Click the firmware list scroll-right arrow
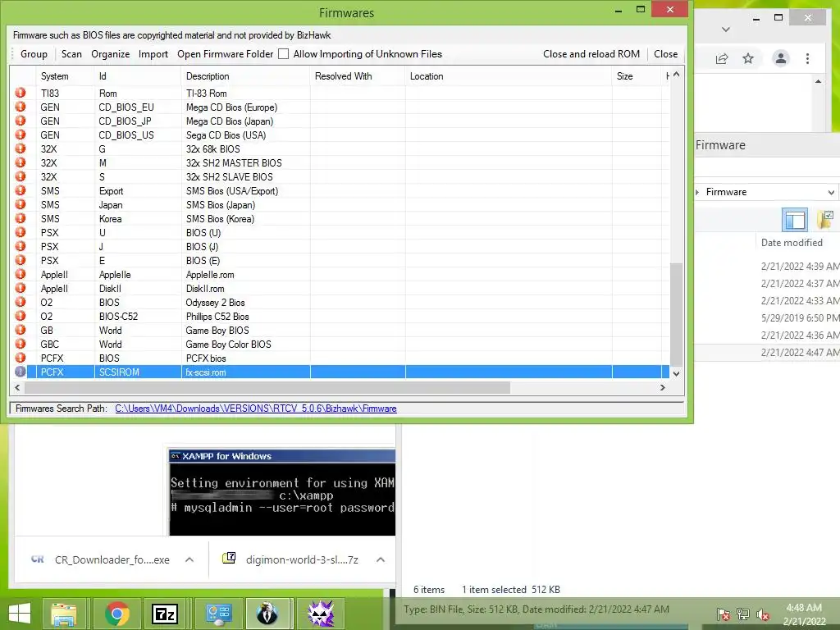840x630 pixels. coord(663,387)
